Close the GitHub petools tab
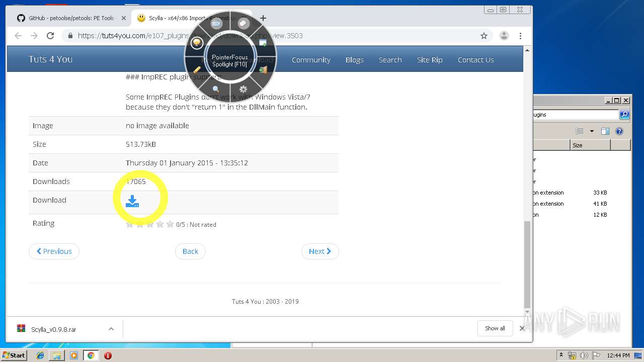Screen dimensions: 644x362 [124, 18]
